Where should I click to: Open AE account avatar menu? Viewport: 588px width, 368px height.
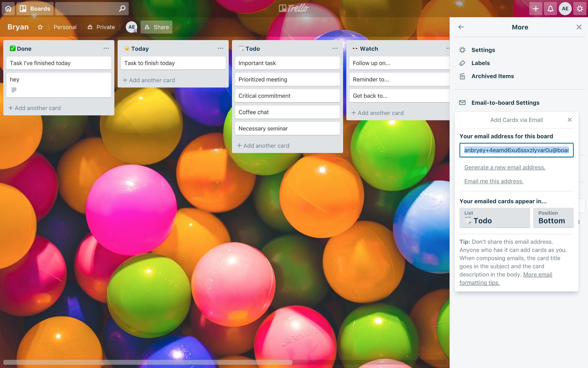565,9
